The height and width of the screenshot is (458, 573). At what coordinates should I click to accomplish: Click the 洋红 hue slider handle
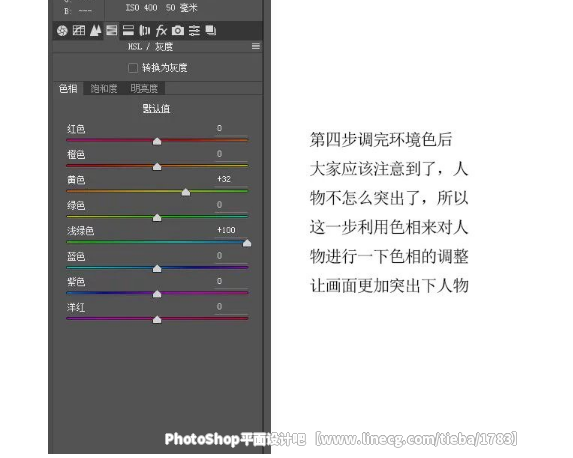tap(157, 319)
